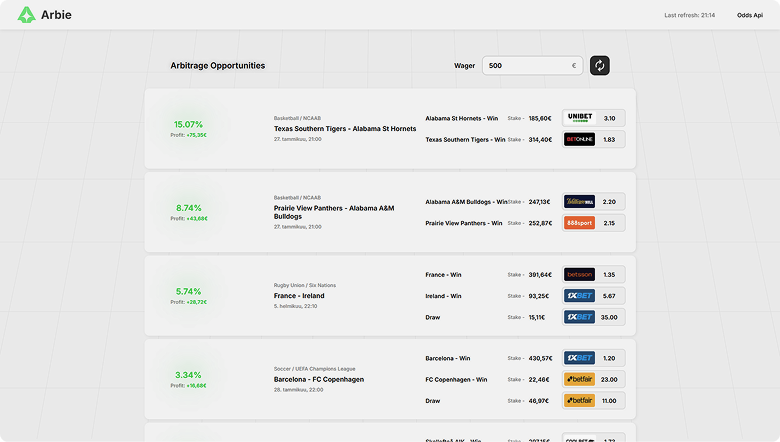780x442 pixels.
Task: Select the Barcelona - FC Copenhagen match title
Action: tap(319, 380)
